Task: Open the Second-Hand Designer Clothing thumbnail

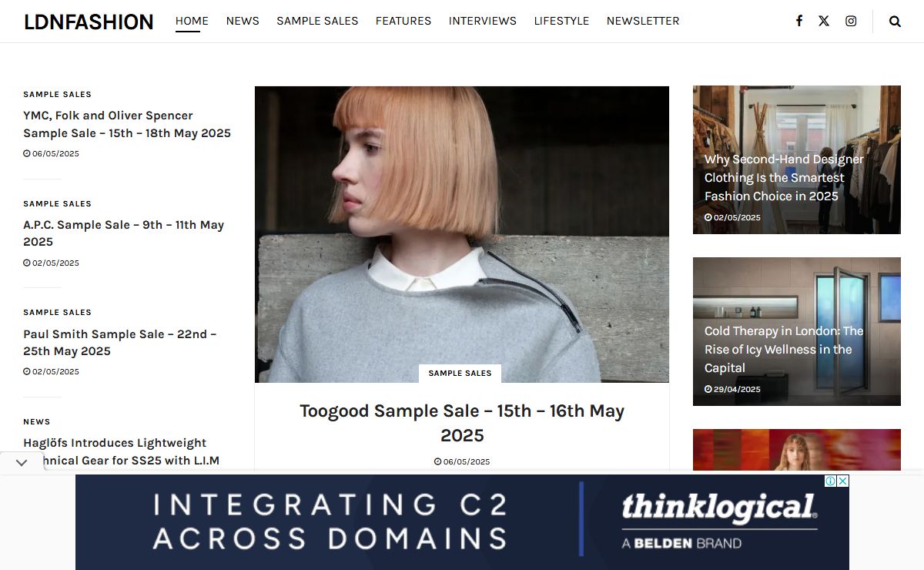Action: 797,159
